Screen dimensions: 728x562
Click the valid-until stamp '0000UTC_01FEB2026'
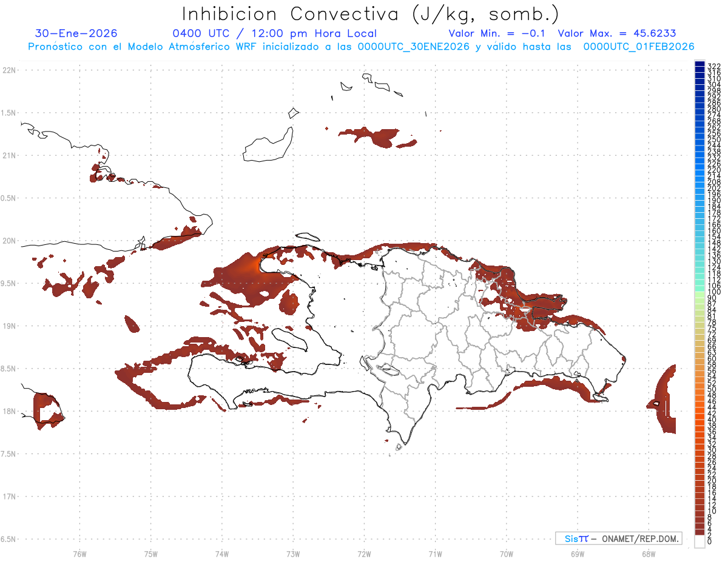pyautogui.click(x=639, y=47)
